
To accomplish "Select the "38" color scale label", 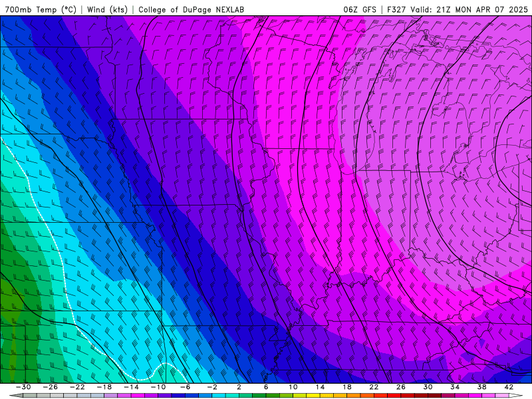I will [x=481, y=387].
